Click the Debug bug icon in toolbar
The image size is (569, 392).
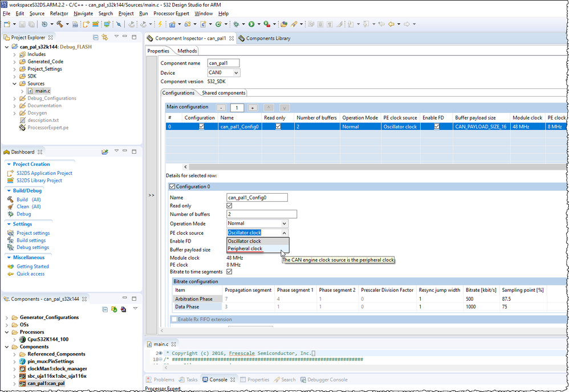click(x=236, y=24)
